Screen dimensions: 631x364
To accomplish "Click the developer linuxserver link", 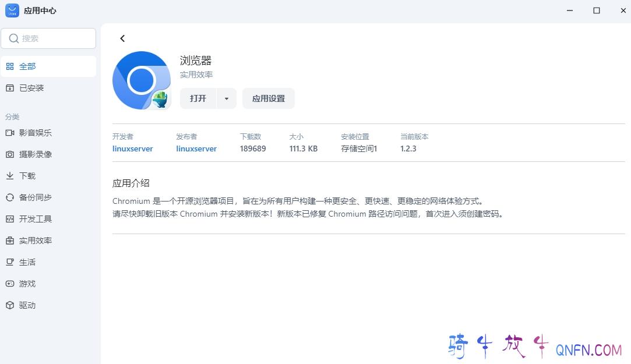I will (133, 149).
